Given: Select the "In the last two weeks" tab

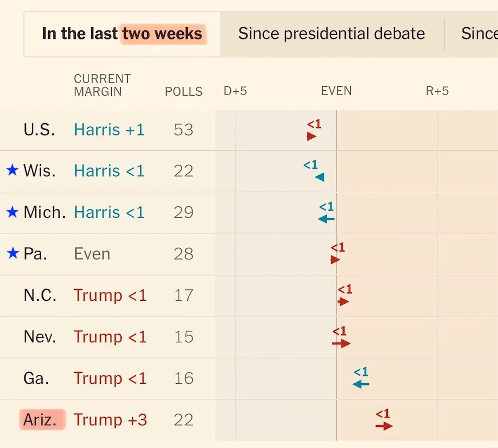Looking at the screenshot, I should point(122,34).
